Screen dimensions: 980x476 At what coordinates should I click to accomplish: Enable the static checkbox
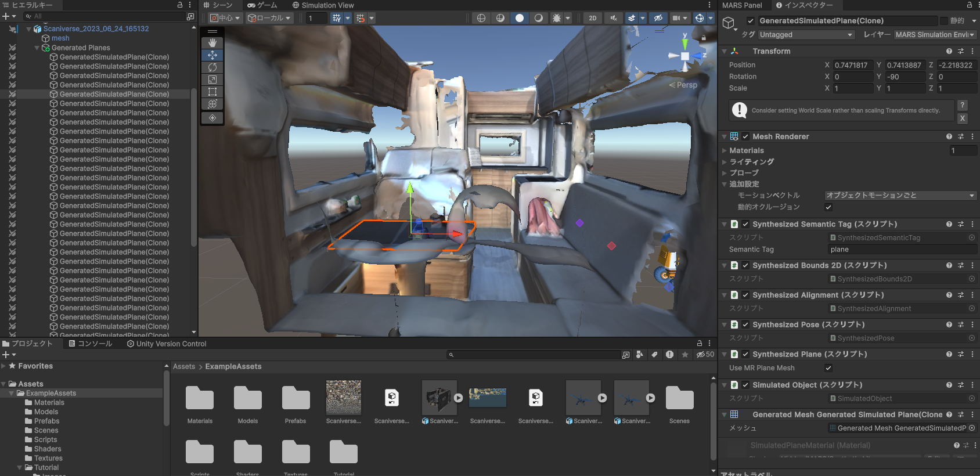coord(944,21)
